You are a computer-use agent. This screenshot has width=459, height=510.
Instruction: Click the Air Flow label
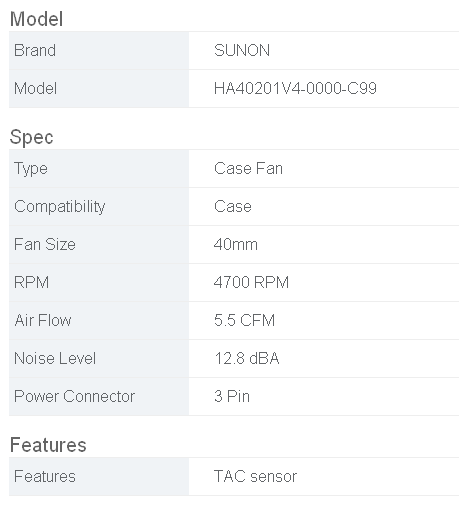(43, 321)
